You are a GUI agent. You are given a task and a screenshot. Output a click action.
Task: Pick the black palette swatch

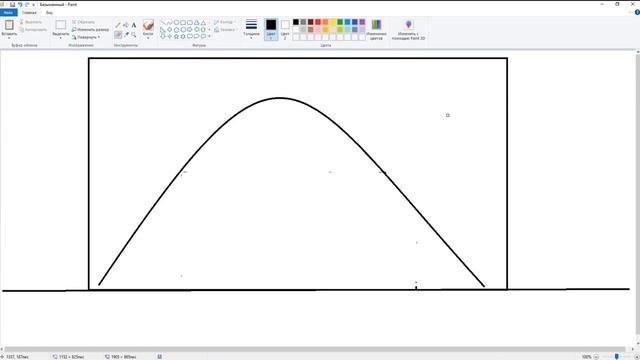[x=296, y=22]
